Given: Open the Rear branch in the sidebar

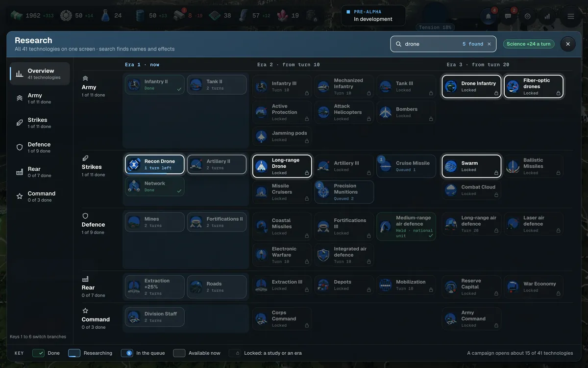Looking at the screenshot, I should click(40, 172).
